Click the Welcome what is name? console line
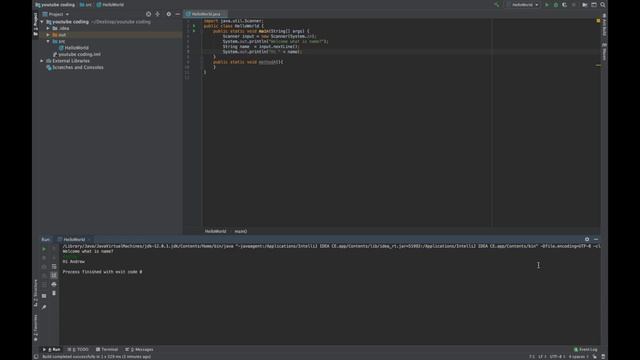The height and width of the screenshot is (360, 640). point(88,251)
